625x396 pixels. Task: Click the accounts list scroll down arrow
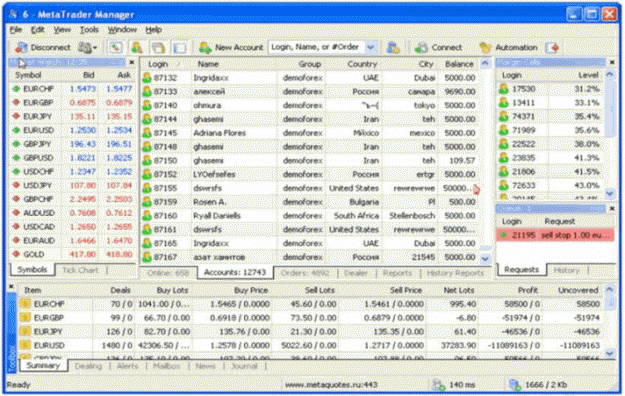click(485, 259)
